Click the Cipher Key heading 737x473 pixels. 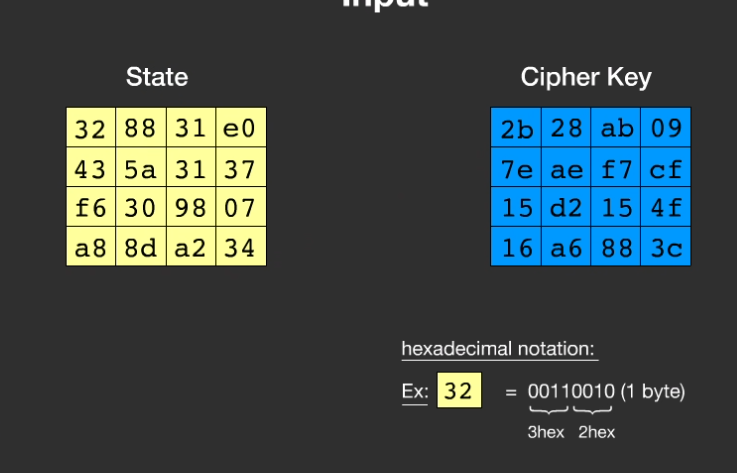click(x=586, y=77)
